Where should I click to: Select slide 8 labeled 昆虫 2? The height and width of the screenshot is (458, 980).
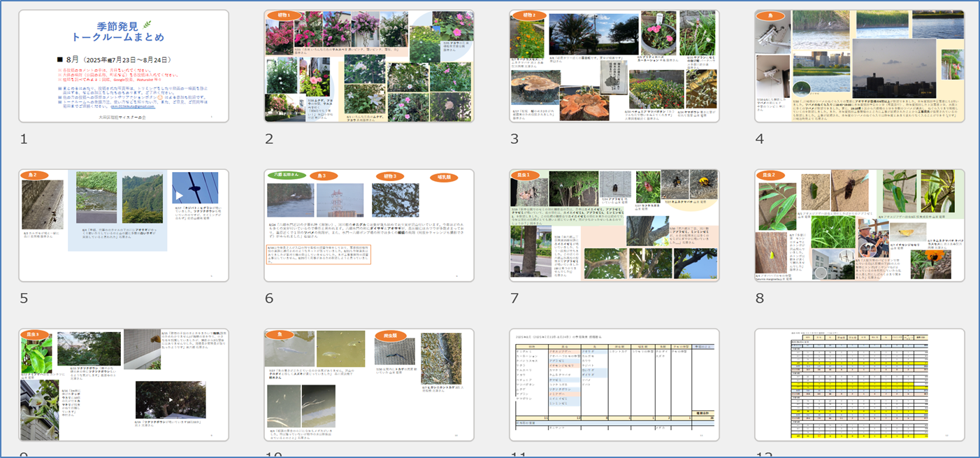(860, 225)
